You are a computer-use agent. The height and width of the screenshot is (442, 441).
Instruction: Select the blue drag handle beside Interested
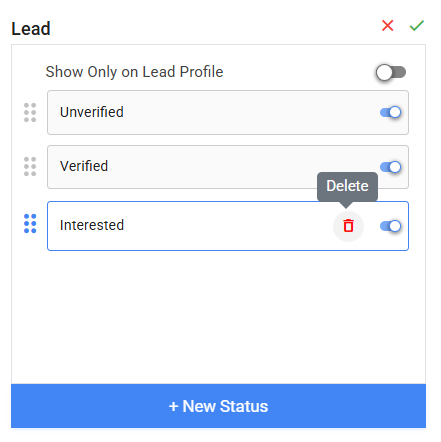[30, 224]
